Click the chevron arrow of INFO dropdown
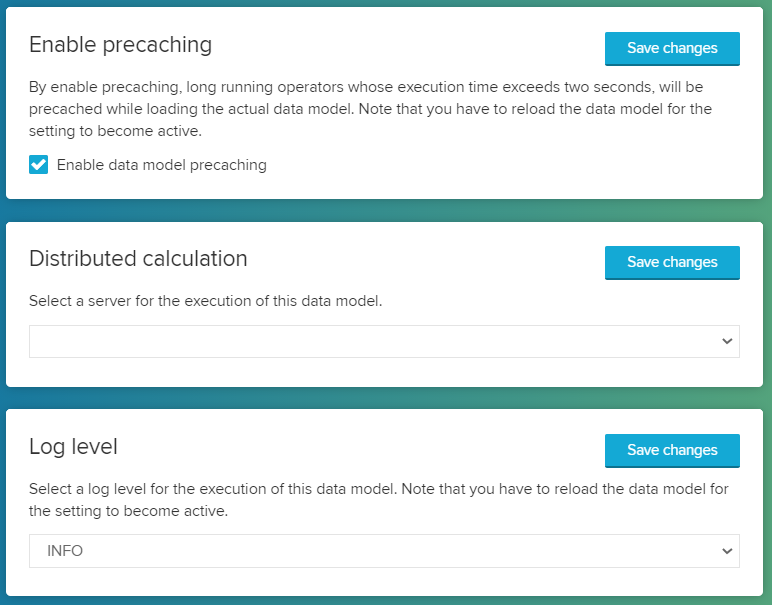 pyautogui.click(x=727, y=551)
